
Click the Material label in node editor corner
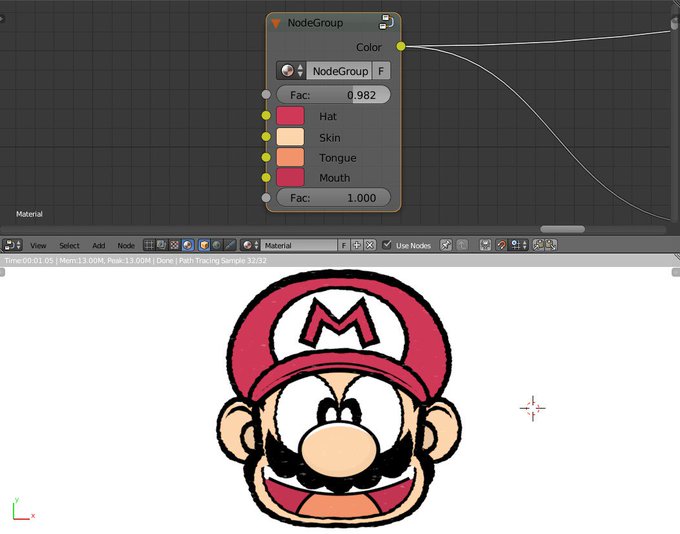29,214
